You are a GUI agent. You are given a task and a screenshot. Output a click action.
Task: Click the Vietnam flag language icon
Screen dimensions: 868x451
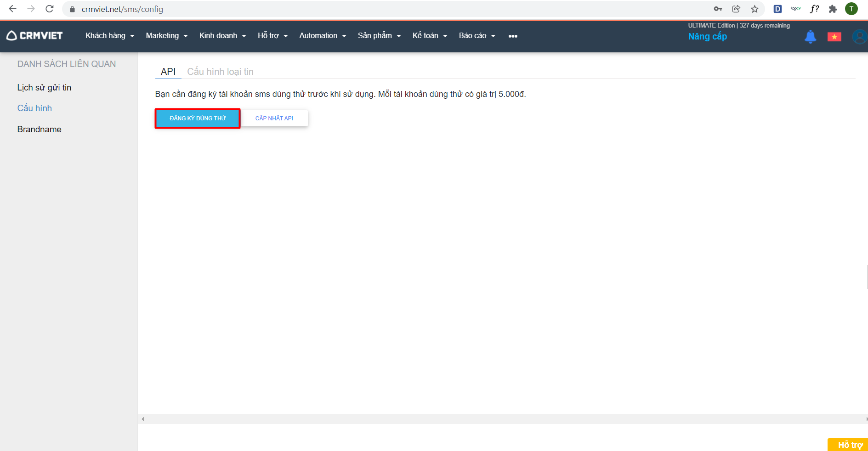pos(834,37)
